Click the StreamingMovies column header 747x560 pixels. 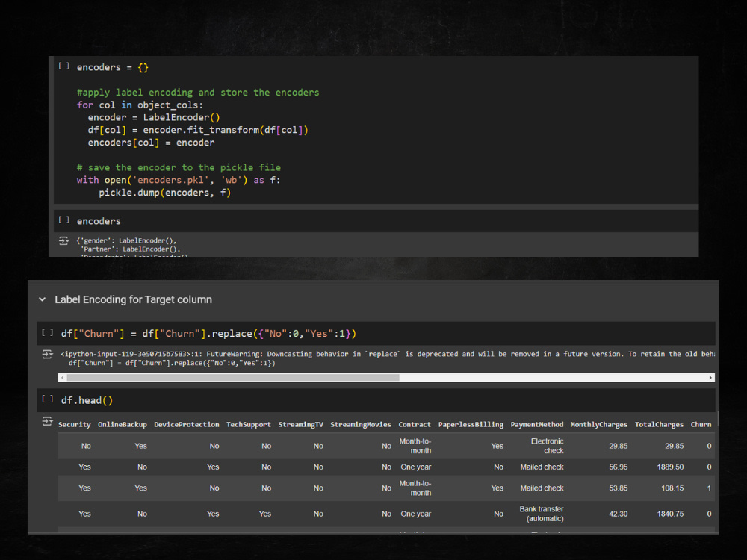(x=361, y=425)
